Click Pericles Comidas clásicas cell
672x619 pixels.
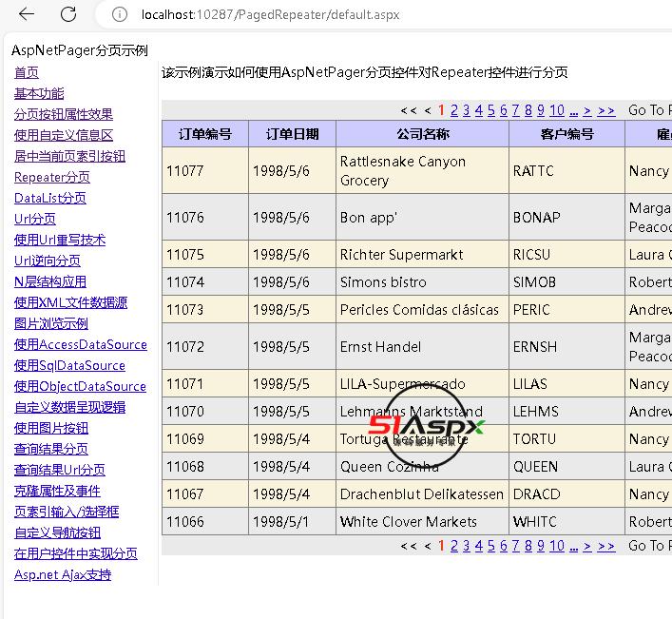(423, 310)
